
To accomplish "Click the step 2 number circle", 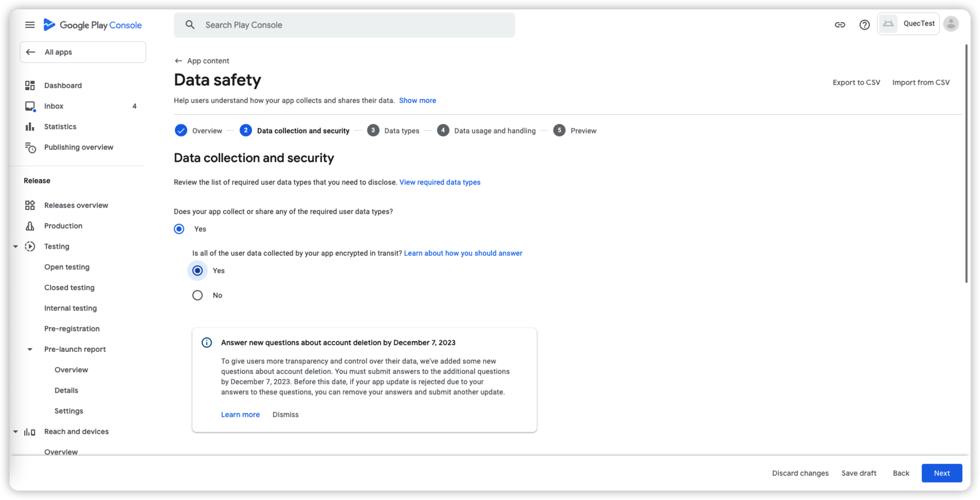I will [246, 131].
